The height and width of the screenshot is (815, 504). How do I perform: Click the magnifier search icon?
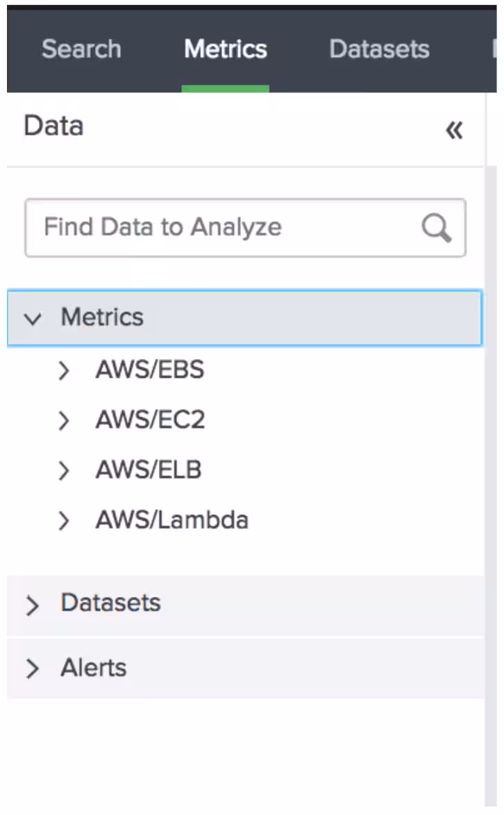coord(436,228)
